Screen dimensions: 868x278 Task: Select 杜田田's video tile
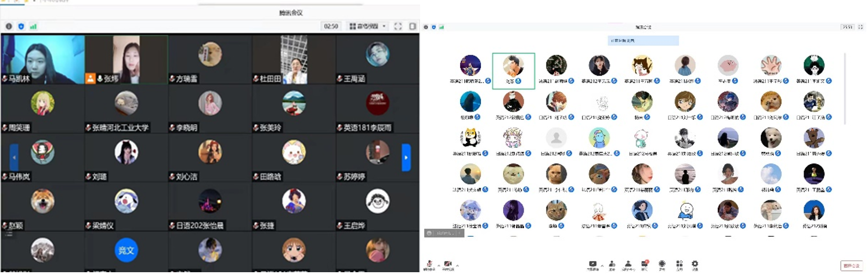(x=294, y=59)
